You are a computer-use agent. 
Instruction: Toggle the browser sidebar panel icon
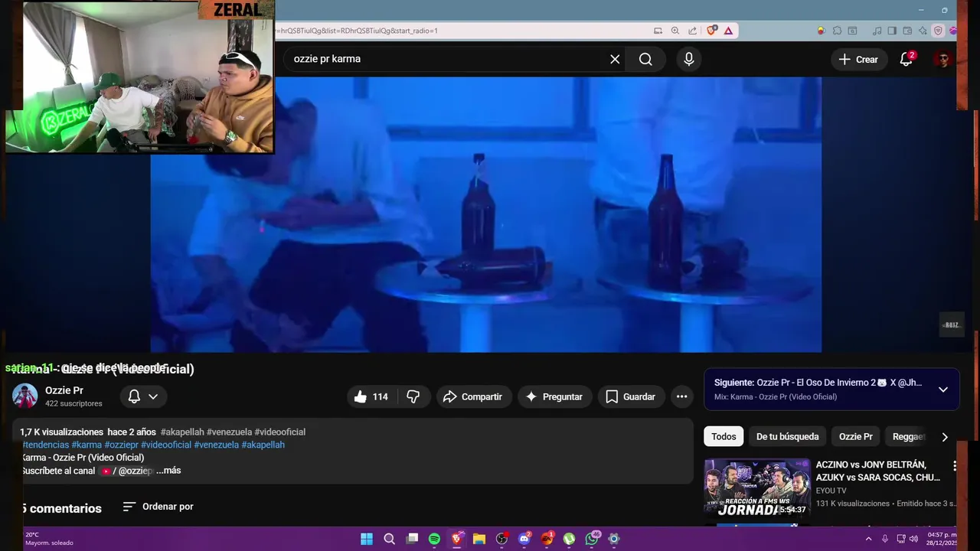(x=892, y=31)
